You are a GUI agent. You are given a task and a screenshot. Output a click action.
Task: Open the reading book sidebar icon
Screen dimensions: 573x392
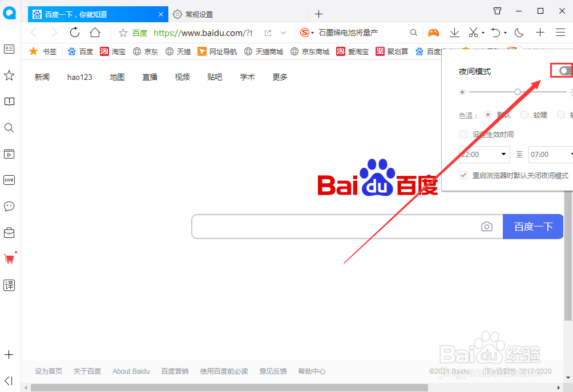click(x=9, y=102)
